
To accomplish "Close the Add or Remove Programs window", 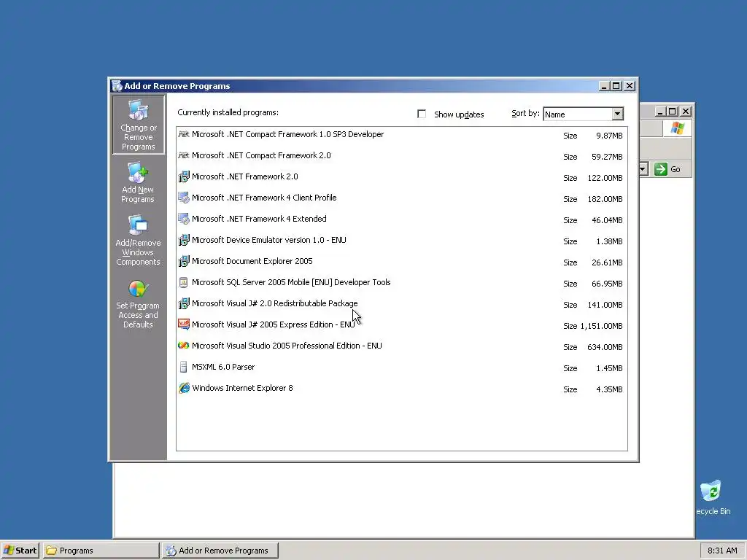I will (630, 86).
